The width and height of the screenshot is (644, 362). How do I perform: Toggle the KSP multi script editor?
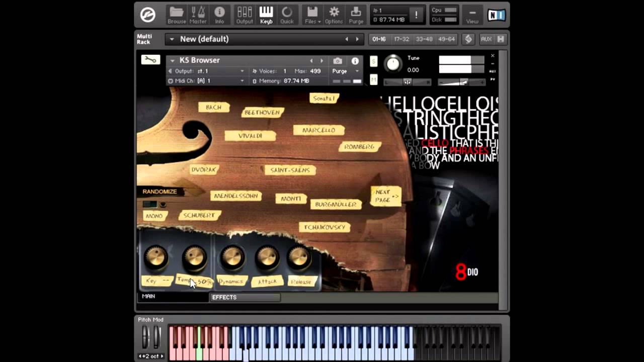click(x=468, y=39)
